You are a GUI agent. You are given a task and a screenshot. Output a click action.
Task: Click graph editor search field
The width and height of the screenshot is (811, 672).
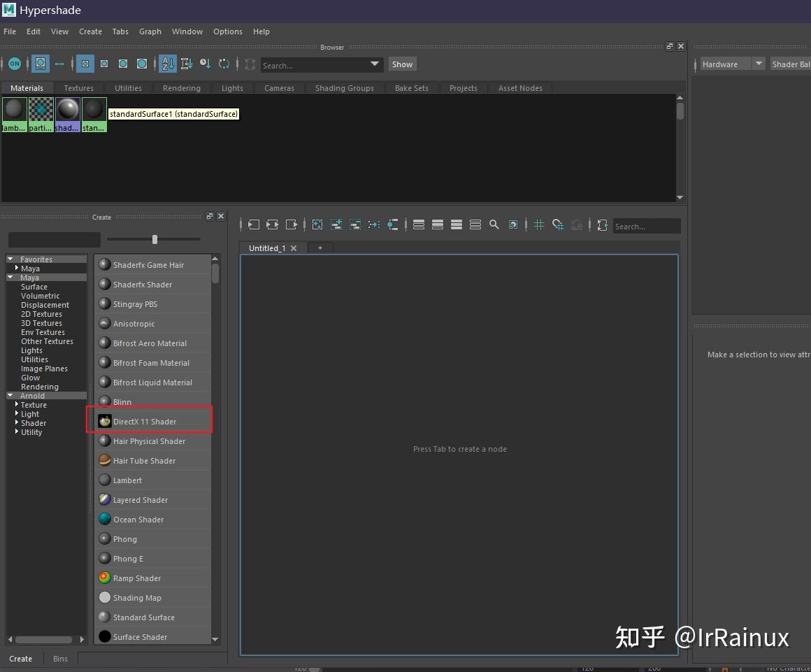pos(647,226)
